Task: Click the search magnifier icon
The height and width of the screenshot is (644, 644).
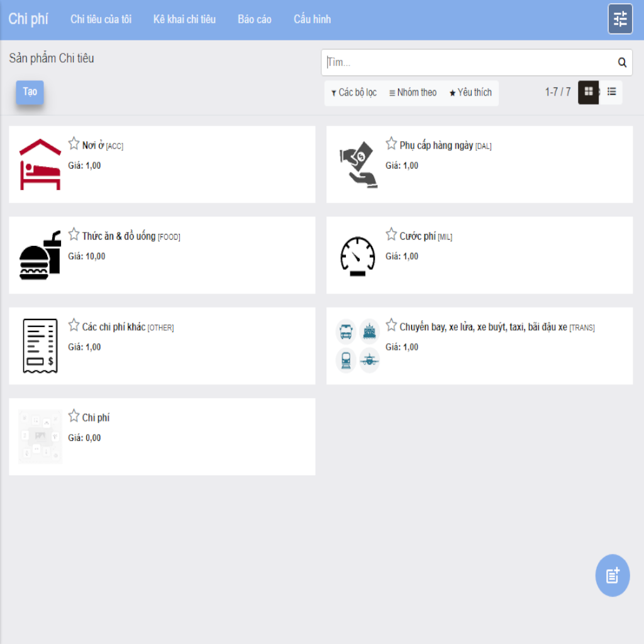Action: click(x=622, y=62)
